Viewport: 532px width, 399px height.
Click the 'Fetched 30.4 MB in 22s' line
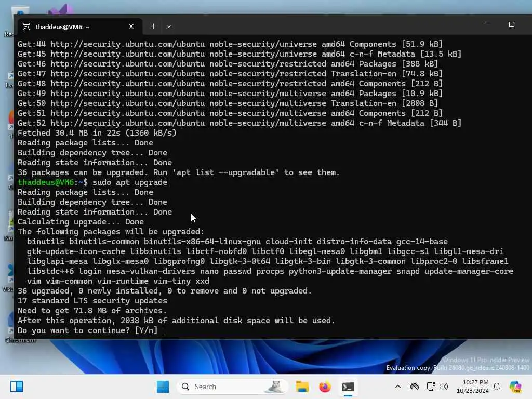pos(97,133)
